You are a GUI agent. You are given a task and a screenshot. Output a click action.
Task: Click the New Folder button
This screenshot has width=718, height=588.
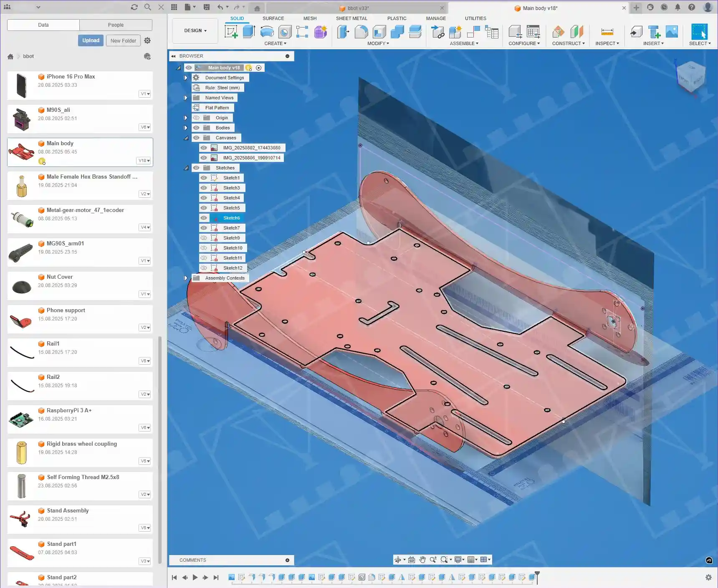pos(123,40)
